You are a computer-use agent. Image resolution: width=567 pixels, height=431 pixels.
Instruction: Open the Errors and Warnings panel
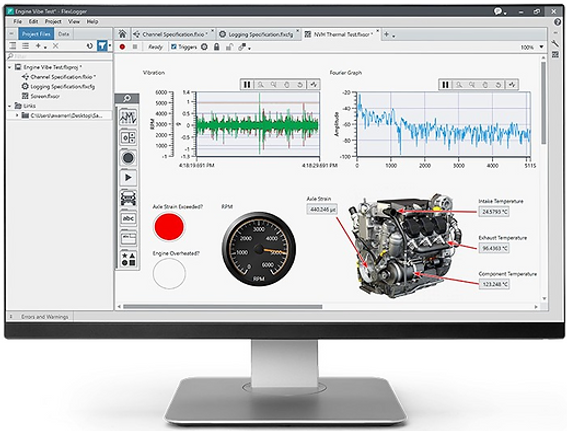pos(44,317)
